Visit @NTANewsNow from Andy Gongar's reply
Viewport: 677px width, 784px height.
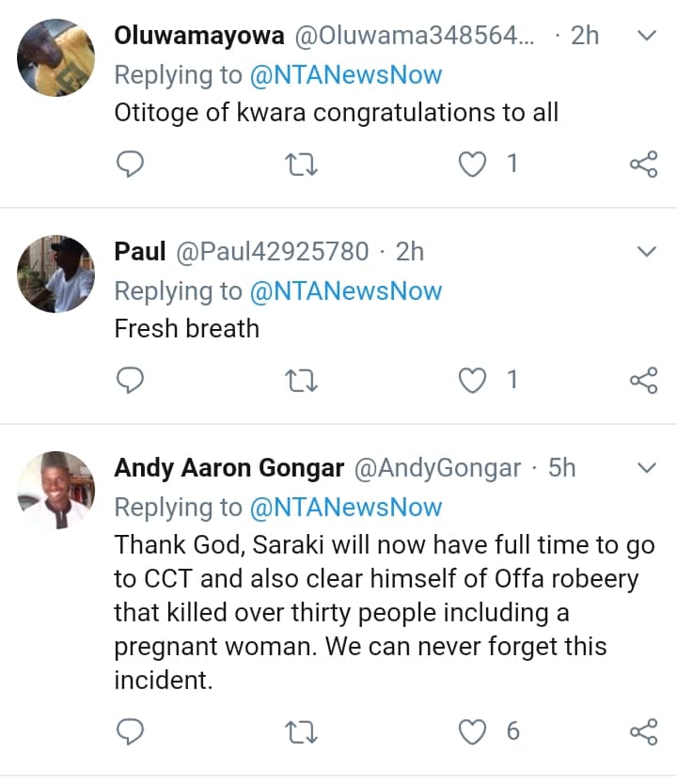click(345, 508)
